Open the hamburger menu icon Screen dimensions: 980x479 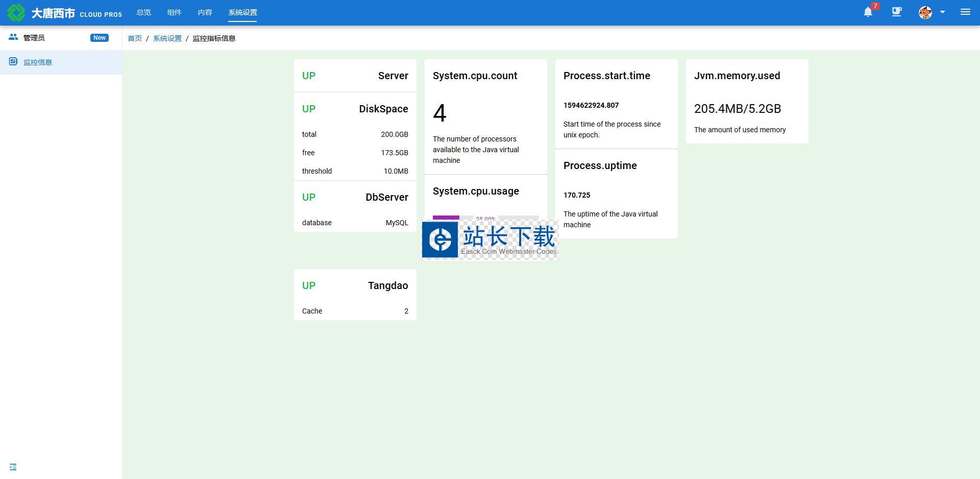pyautogui.click(x=965, y=12)
